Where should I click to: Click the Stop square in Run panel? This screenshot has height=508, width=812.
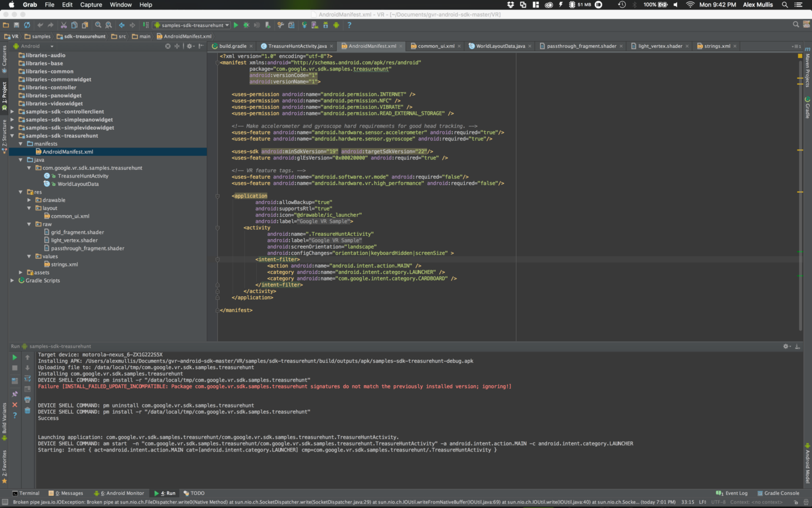click(15, 368)
